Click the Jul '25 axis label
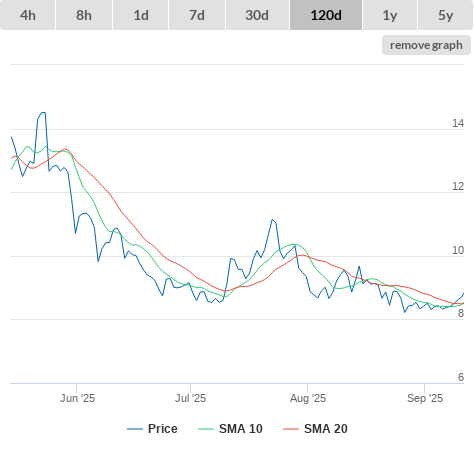474x455 pixels. coord(190,398)
